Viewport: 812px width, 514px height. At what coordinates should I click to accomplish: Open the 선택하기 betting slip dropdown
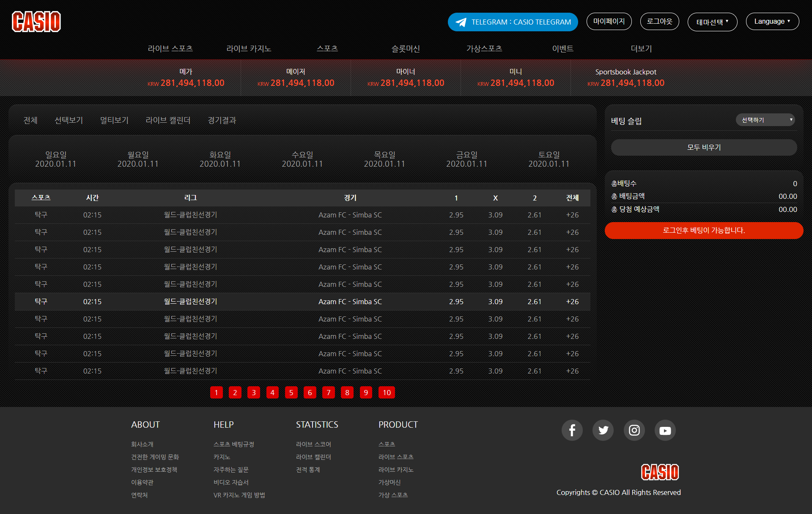[765, 120]
